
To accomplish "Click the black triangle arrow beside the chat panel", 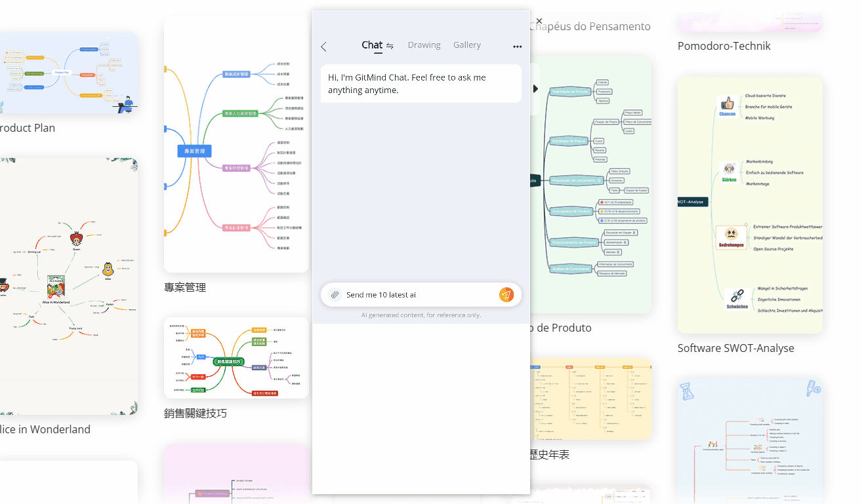I will tap(536, 88).
